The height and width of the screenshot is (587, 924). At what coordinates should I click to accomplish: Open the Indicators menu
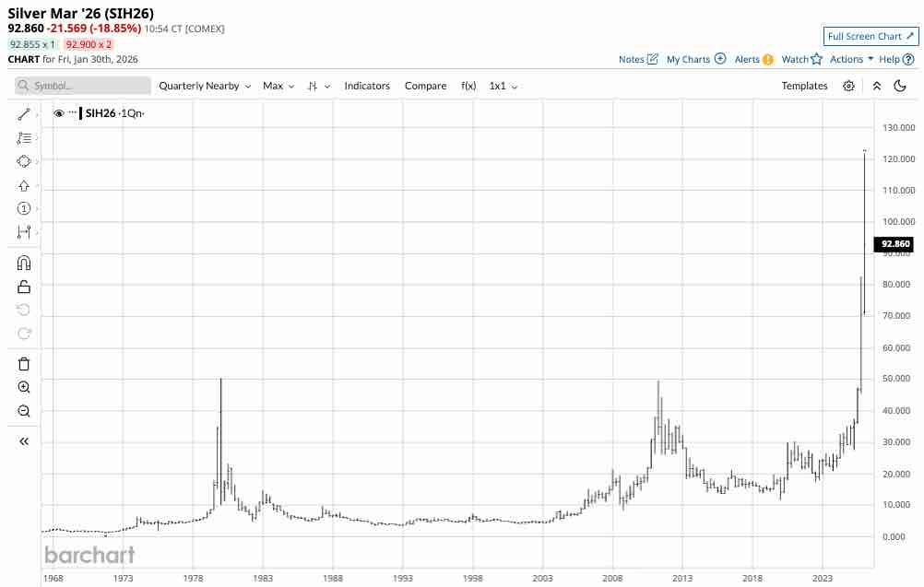(367, 86)
